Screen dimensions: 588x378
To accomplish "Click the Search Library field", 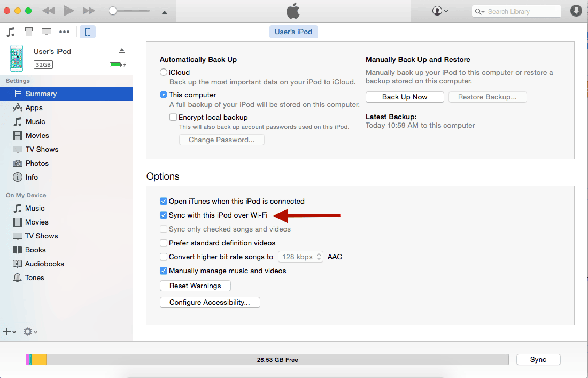I will tap(516, 11).
